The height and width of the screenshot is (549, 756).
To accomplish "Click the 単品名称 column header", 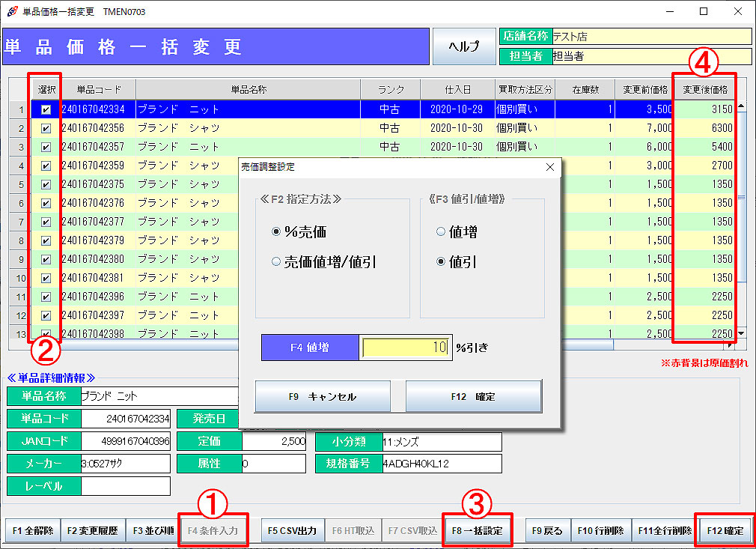I will pyautogui.click(x=247, y=88).
